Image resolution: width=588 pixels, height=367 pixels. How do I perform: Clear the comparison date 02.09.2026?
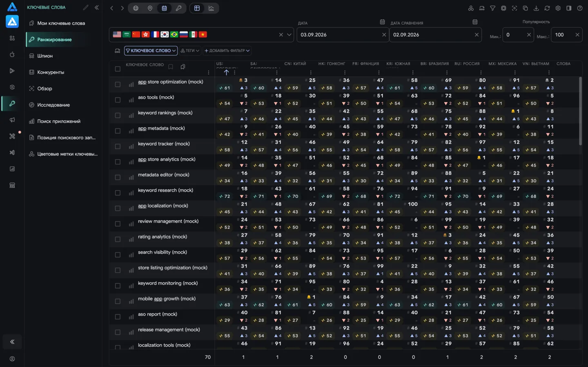tap(477, 35)
